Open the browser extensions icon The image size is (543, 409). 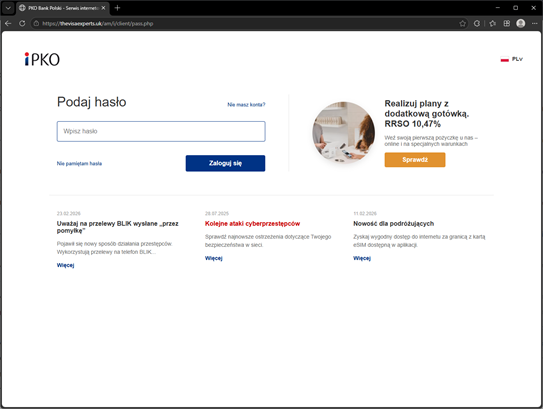pos(477,24)
